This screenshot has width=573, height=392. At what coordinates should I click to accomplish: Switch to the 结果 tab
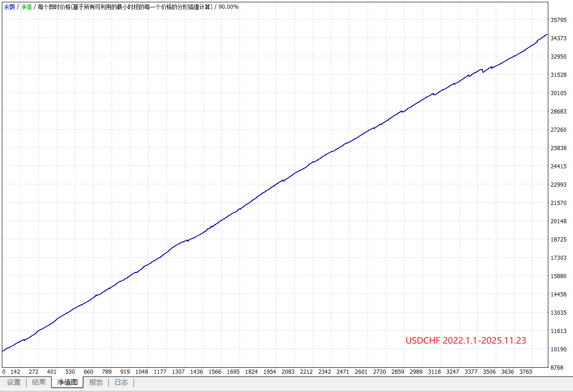click(39, 382)
